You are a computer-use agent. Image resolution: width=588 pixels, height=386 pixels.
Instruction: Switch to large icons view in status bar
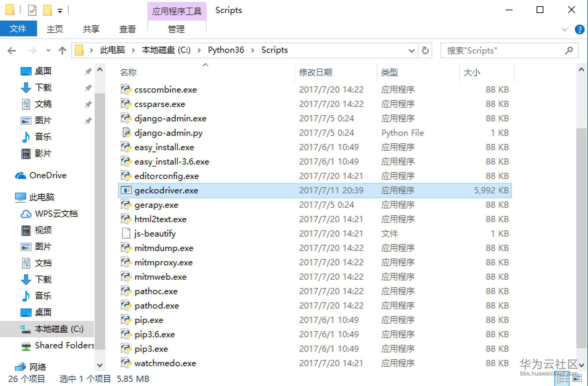click(577, 379)
